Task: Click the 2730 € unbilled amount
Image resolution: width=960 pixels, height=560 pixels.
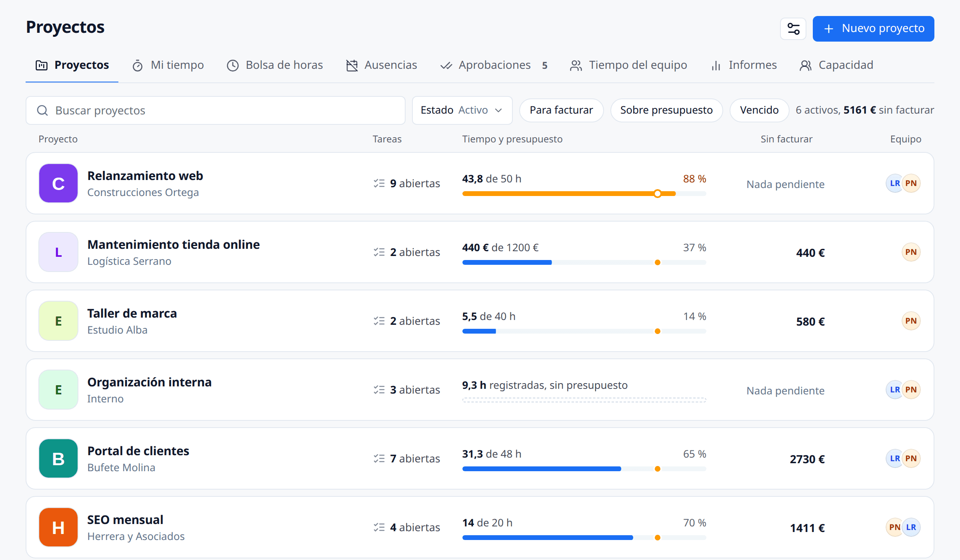Action: pyautogui.click(x=807, y=459)
